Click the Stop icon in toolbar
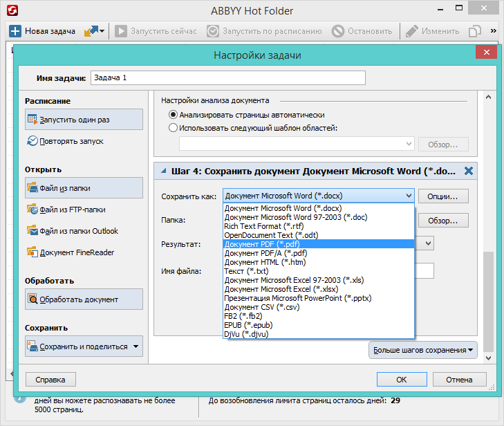 [338, 31]
